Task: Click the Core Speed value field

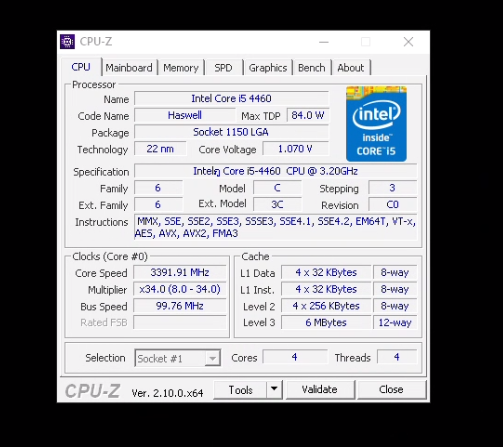Action: [180, 272]
